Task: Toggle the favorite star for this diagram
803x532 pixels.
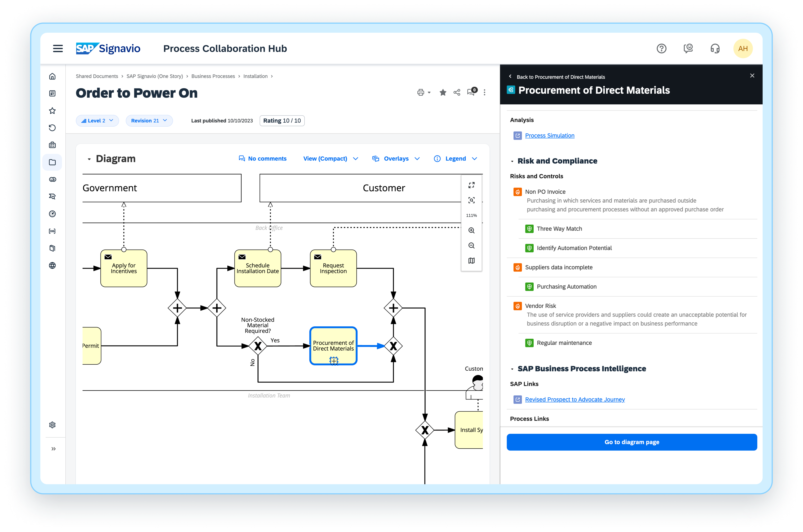Action: pyautogui.click(x=443, y=92)
